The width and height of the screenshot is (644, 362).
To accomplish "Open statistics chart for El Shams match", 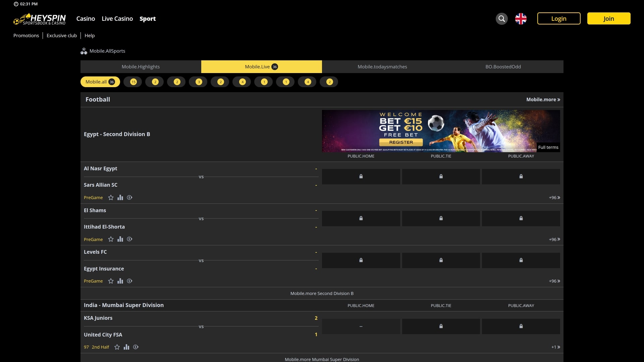I will point(120,239).
